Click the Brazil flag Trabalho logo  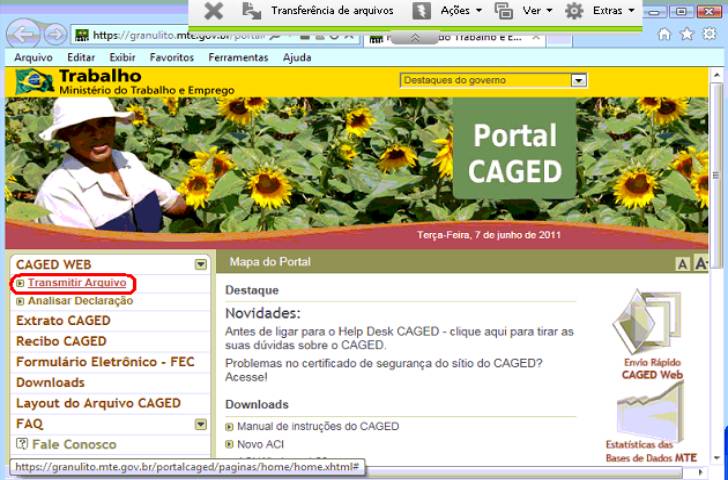point(34,81)
